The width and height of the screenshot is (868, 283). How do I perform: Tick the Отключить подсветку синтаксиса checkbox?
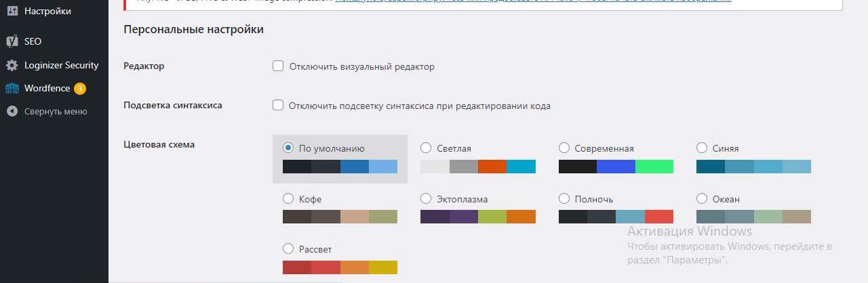(x=277, y=106)
